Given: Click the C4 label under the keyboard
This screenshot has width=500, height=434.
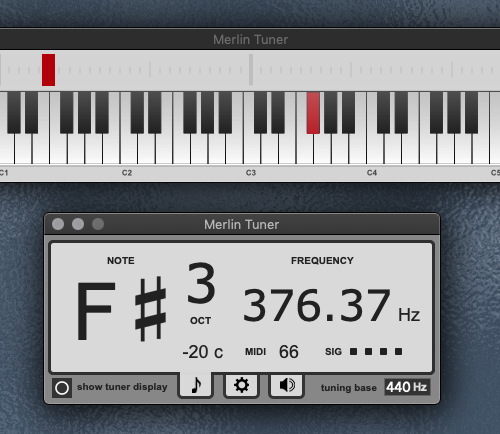Looking at the screenshot, I should coord(372,173).
